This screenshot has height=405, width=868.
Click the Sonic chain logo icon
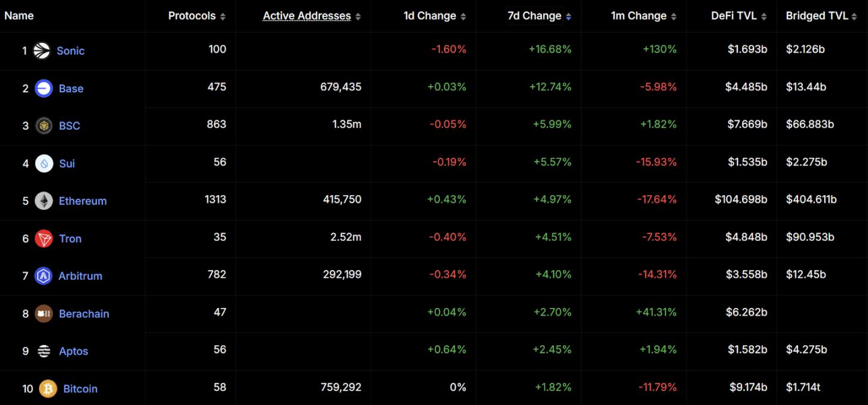[x=42, y=51]
